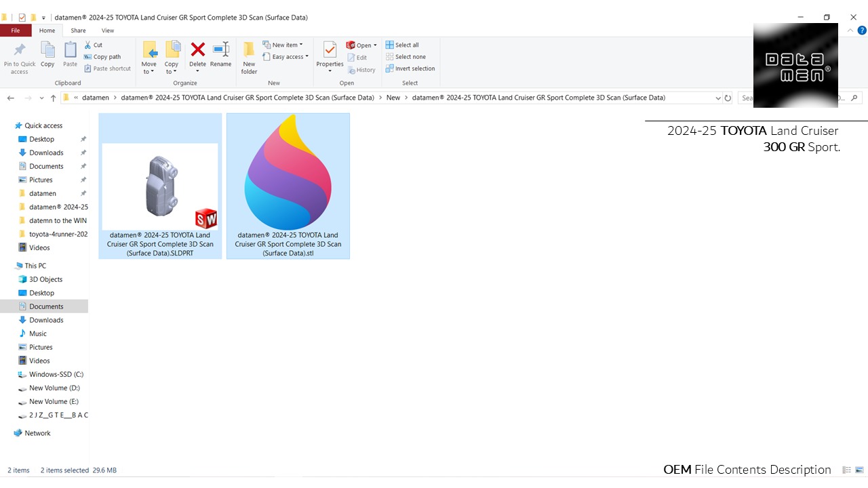Screen dimensions: 868x488
Task: Click 'New' in the address path
Action: [393, 98]
